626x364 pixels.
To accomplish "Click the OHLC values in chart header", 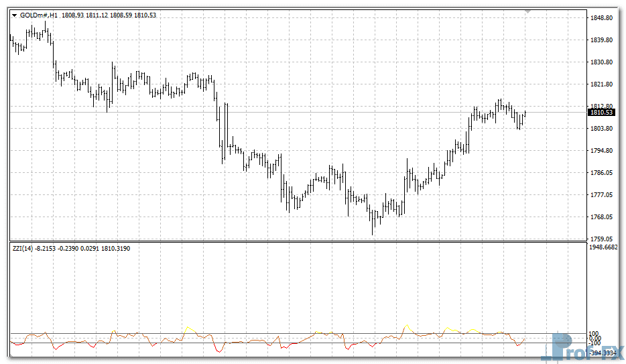I will tap(109, 15).
